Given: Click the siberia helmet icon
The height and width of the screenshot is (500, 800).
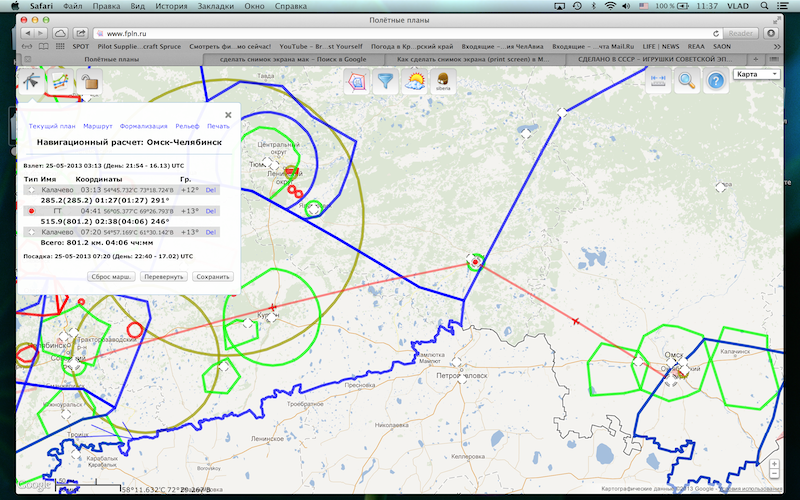Looking at the screenshot, I should point(442,83).
